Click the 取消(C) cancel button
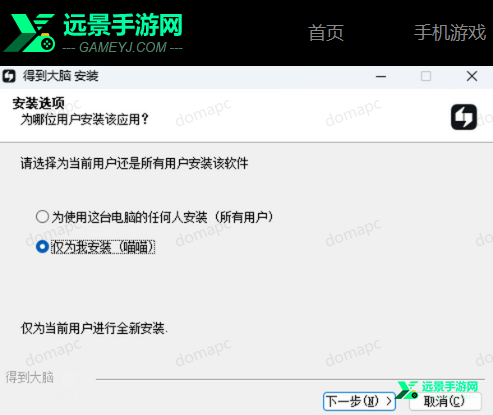 coord(445,401)
